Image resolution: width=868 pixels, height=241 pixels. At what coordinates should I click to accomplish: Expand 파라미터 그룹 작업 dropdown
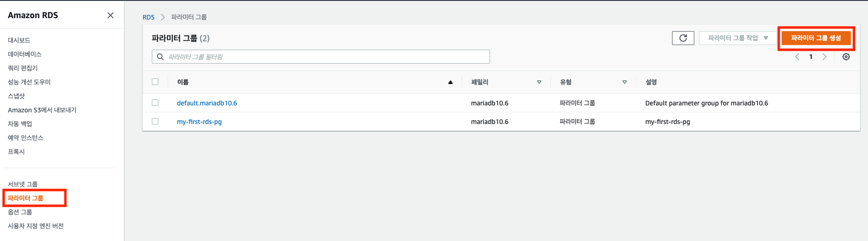point(738,38)
